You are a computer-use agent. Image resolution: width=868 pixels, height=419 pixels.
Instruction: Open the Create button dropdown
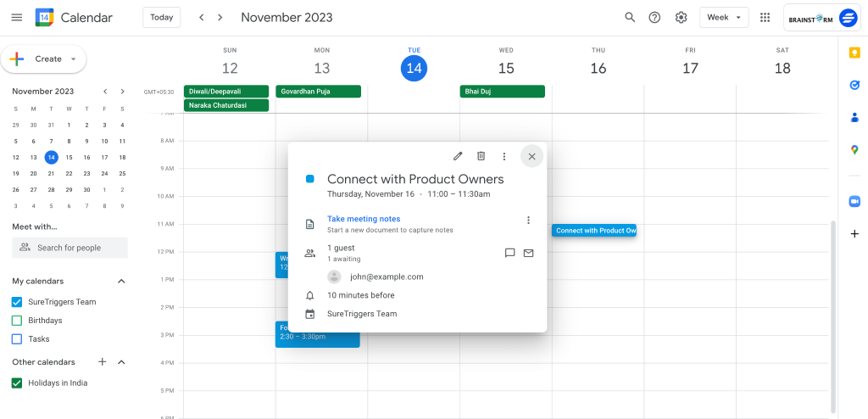point(73,59)
